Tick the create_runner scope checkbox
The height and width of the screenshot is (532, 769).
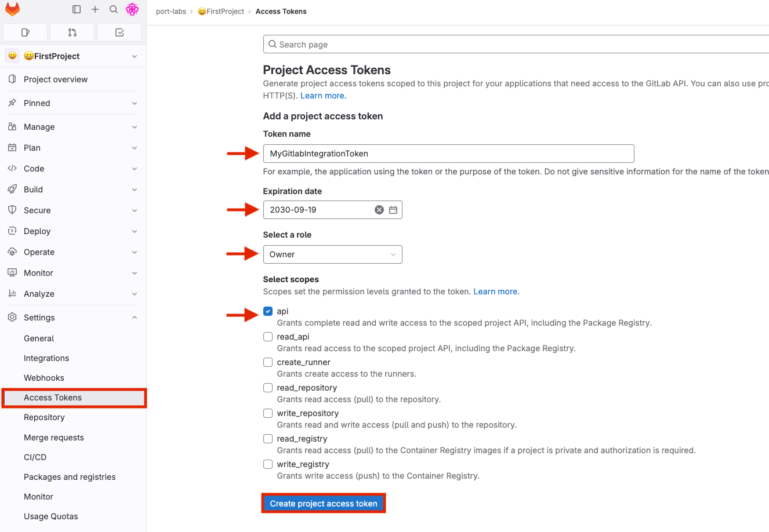pos(268,362)
